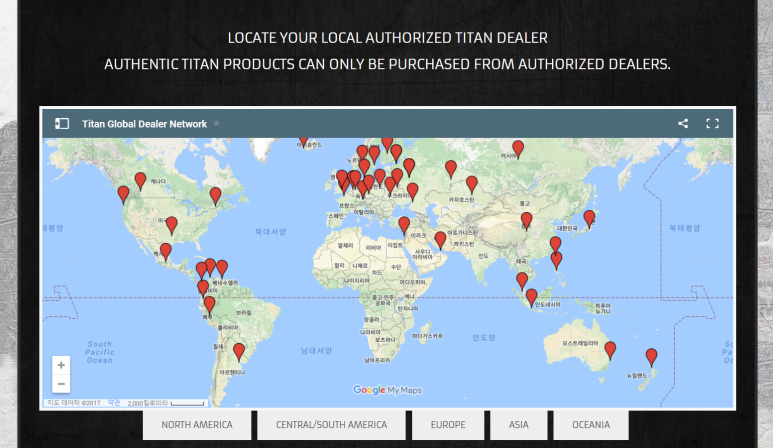Open the map terms link 약관
This screenshot has height=448, width=773.
pyautogui.click(x=114, y=403)
